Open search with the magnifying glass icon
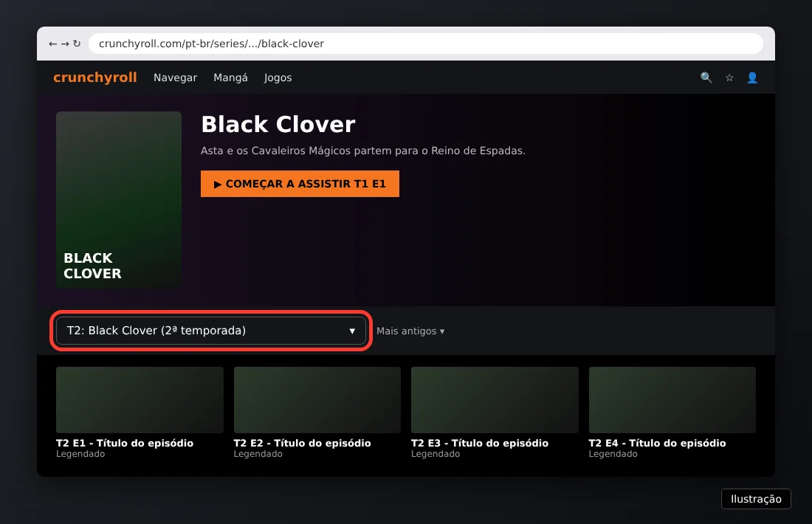The width and height of the screenshot is (812, 524). (x=706, y=77)
